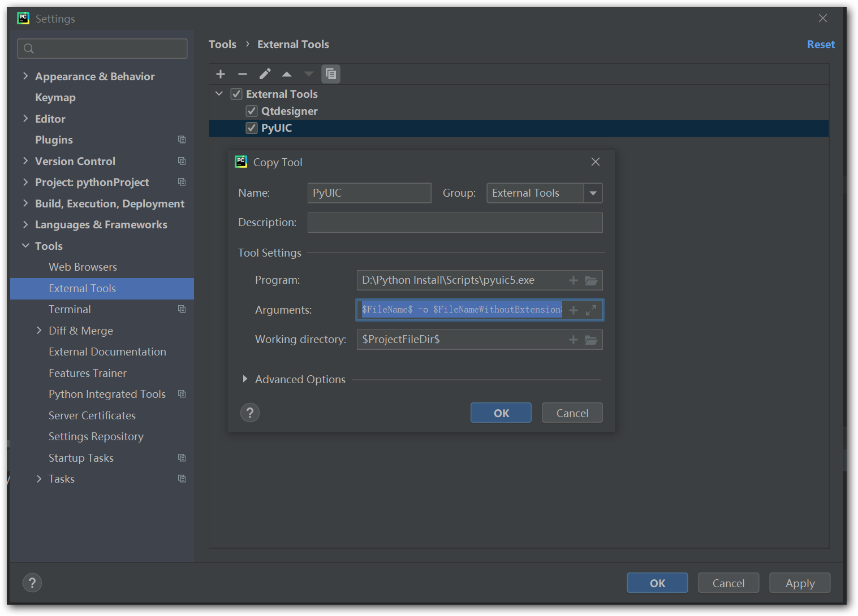The height and width of the screenshot is (616, 858).
Task: Collapse External Tools tree group
Action: coord(219,94)
